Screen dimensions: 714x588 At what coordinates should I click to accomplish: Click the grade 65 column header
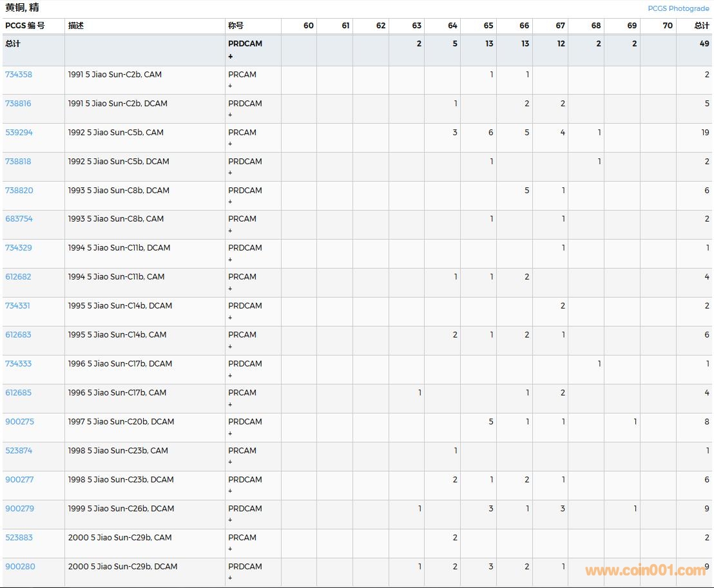coord(488,26)
